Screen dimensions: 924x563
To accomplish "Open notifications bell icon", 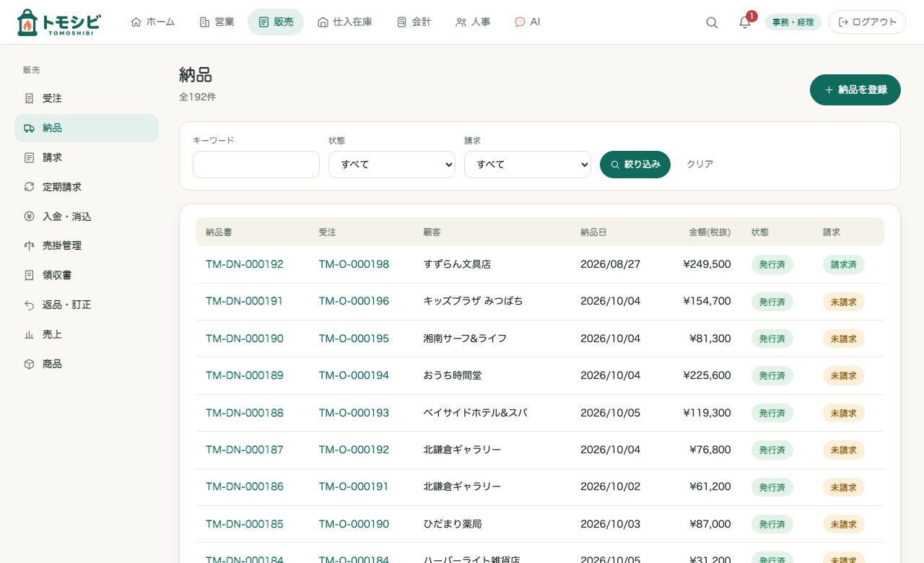I will point(745,22).
